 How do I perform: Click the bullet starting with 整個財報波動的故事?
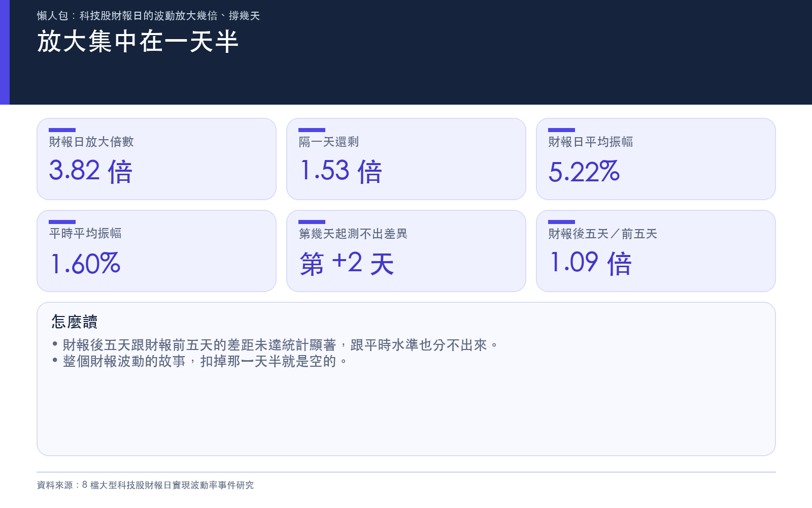200,361
